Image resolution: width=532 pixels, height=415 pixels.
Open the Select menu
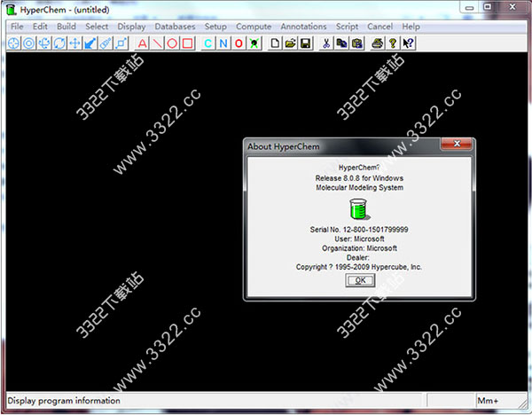[97, 27]
